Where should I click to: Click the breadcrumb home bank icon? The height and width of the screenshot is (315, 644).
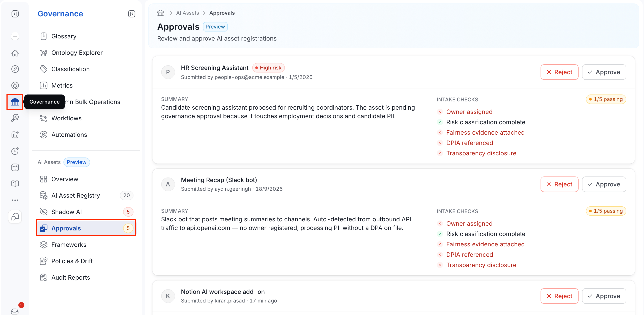[160, 13]
